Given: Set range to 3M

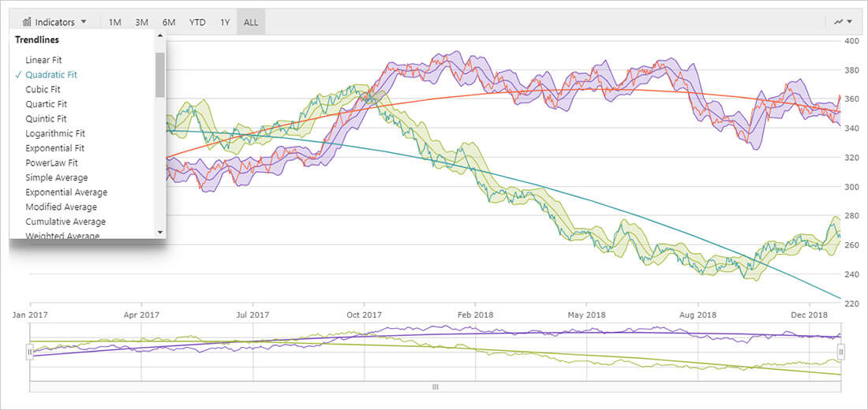Looking at the screenshot, I should pos(141,22).
